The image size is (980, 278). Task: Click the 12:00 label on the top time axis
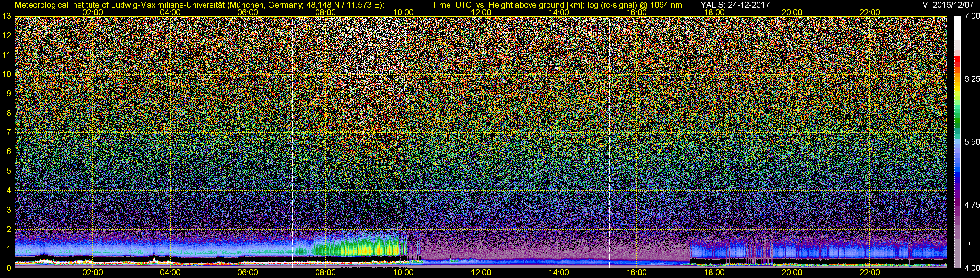pyautogui.click(x=481, y=12)
